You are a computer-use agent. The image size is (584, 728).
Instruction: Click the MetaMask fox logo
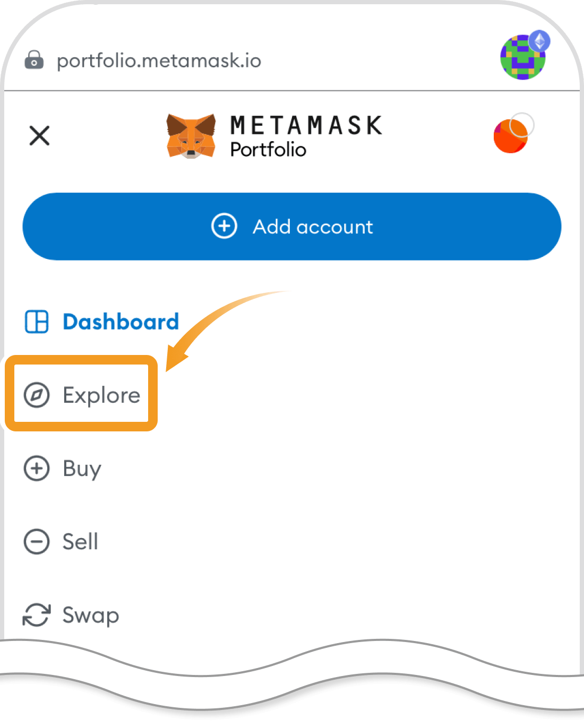tap(191, 136)
